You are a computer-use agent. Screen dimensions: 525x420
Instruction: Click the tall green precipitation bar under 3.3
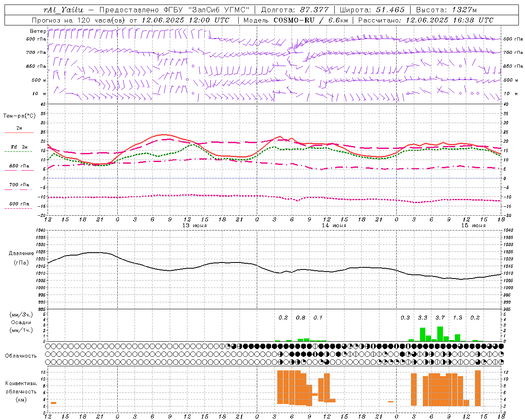(x=422, y=334)
